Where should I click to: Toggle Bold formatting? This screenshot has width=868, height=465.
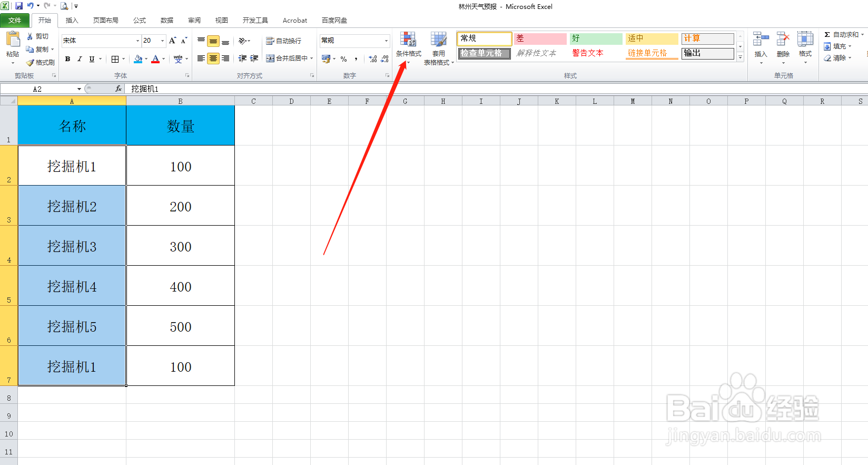click(67, 59)
